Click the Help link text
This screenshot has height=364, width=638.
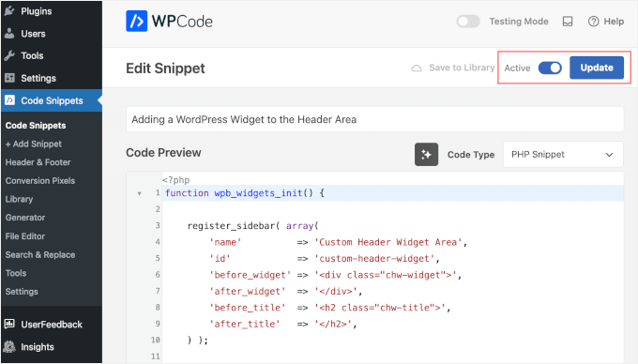click(x=614, y=22)
